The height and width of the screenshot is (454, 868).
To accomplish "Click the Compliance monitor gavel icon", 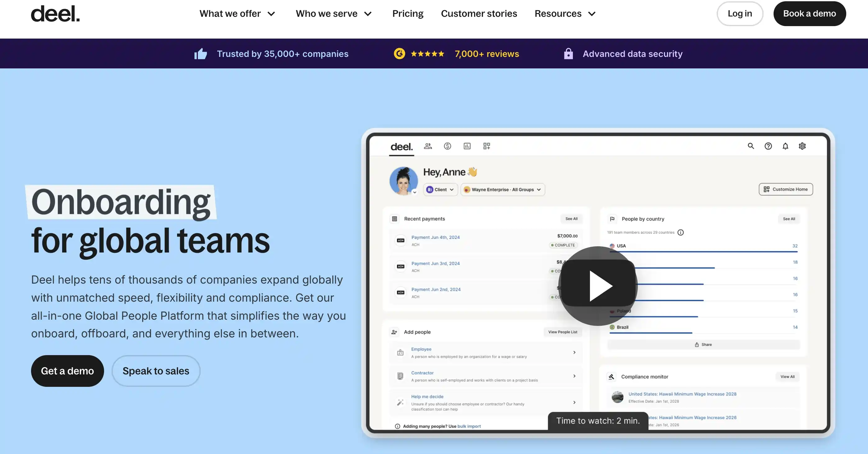I will point(611,377).
